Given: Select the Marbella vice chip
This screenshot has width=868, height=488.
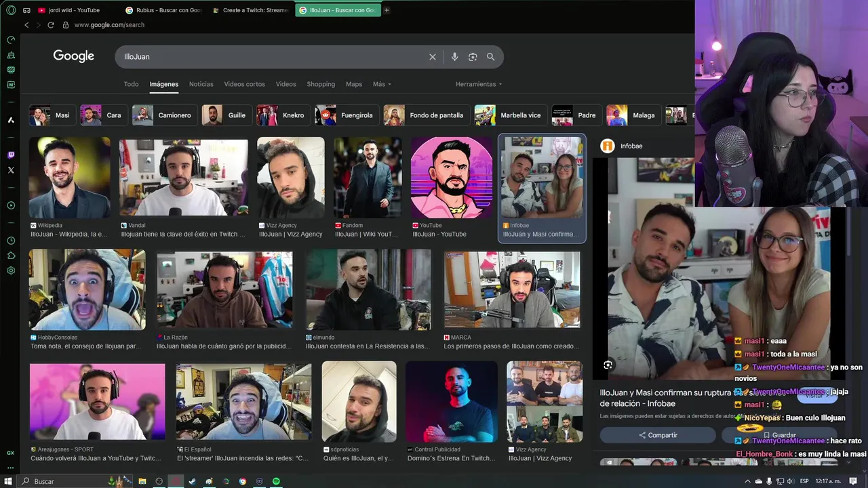Looking at the screenshot, I should click(512, 115).
